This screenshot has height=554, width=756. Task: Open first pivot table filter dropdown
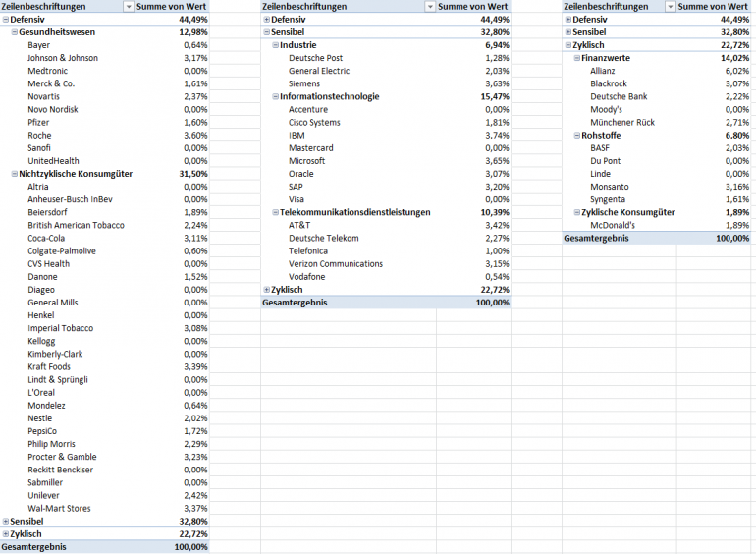tap(129, 7)
